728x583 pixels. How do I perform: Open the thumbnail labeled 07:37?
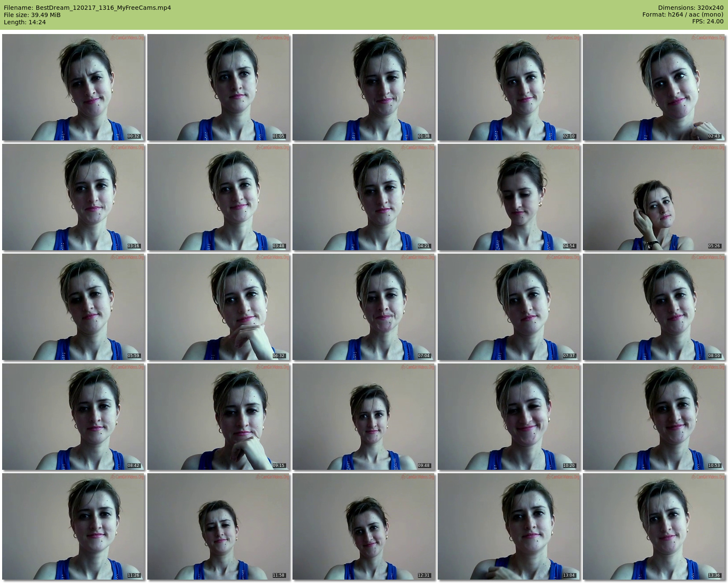509,307
